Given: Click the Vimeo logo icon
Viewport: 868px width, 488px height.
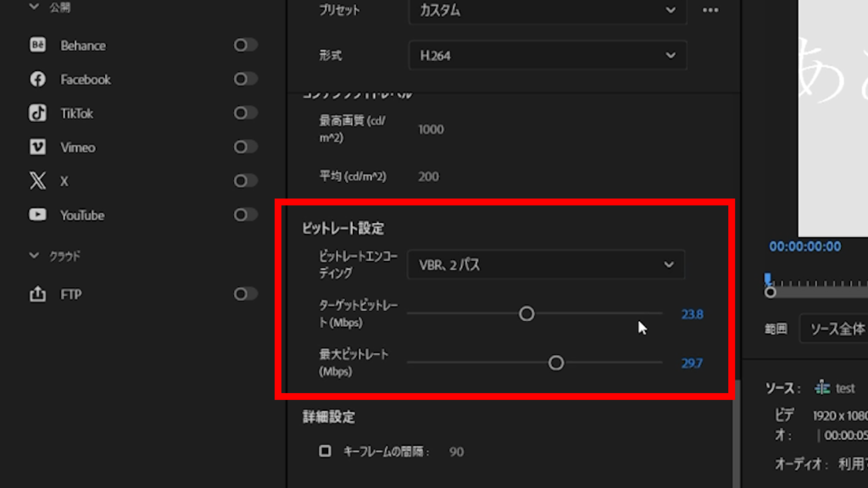Looking at the screenshot, I should point(37,147).
